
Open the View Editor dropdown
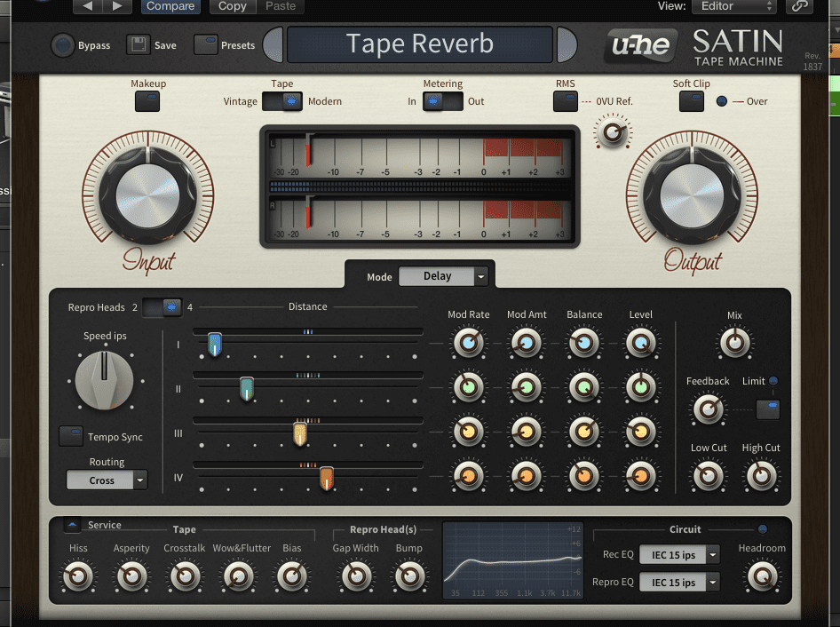734,6
